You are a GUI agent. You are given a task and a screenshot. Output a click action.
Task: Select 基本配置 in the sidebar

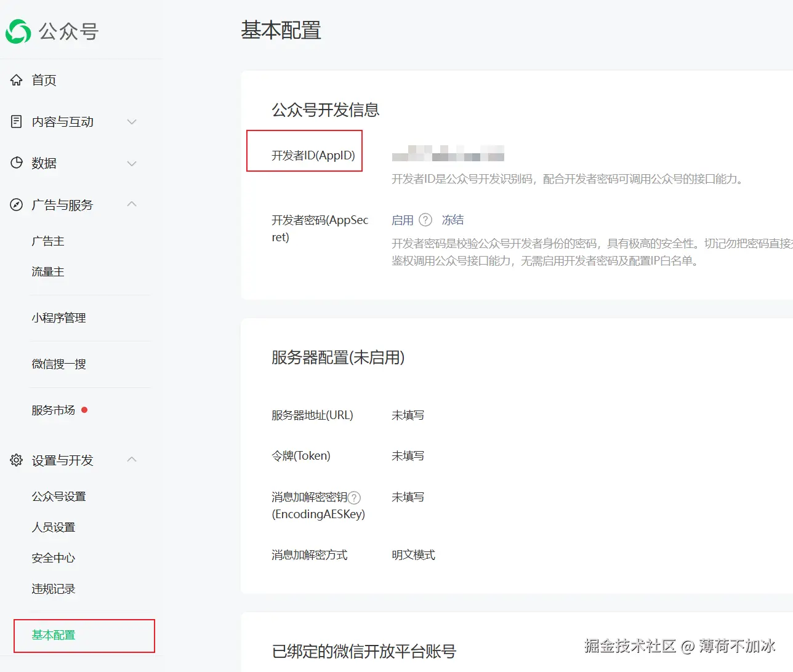53,635
